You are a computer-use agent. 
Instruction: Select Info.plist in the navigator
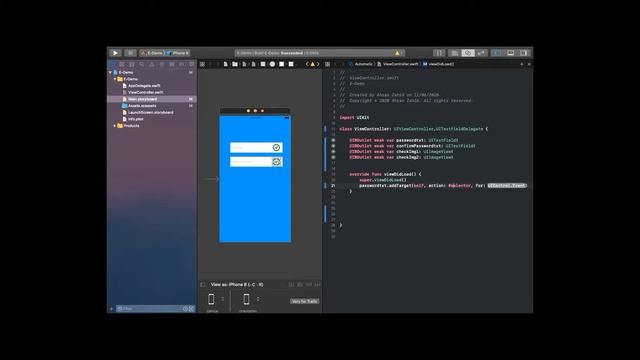click(136, 119)
